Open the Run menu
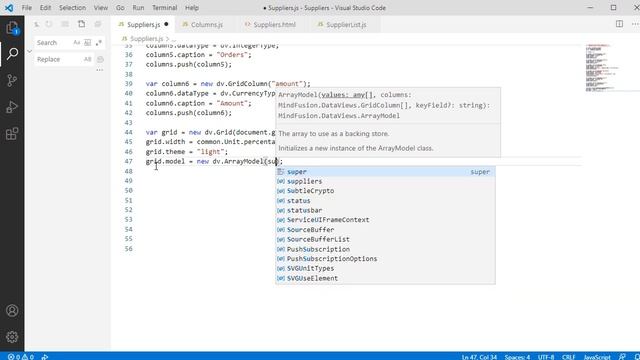This screenshot has height=360, width=640. click(138, 7)
